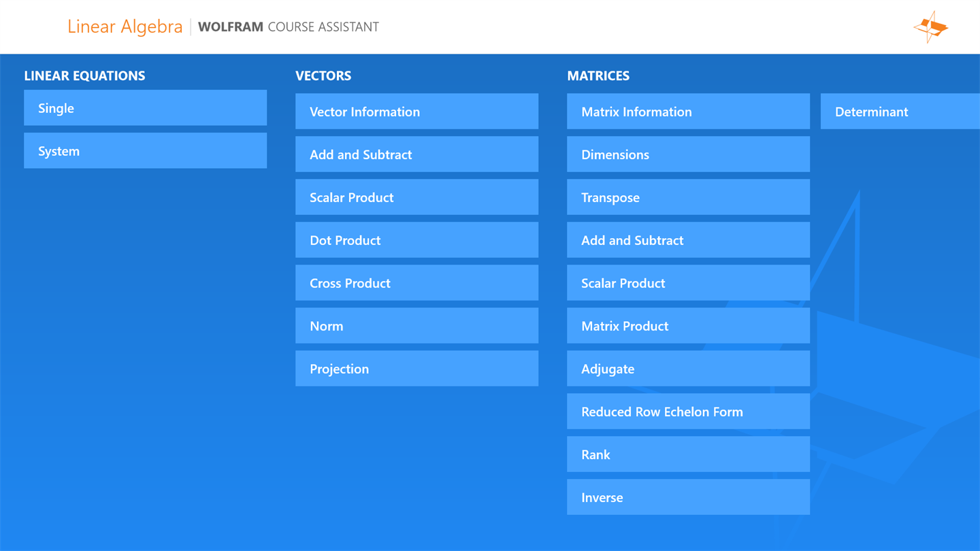Image resolution: width=980 pixels, height=551 pixels.
Task: Click the MATRICES section heading
Action: coord(598,76)
